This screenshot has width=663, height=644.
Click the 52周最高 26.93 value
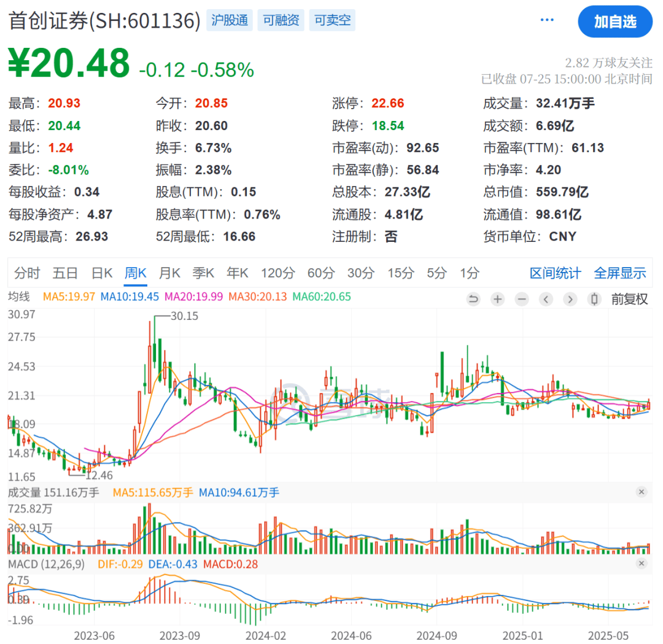tap(91, 236)
